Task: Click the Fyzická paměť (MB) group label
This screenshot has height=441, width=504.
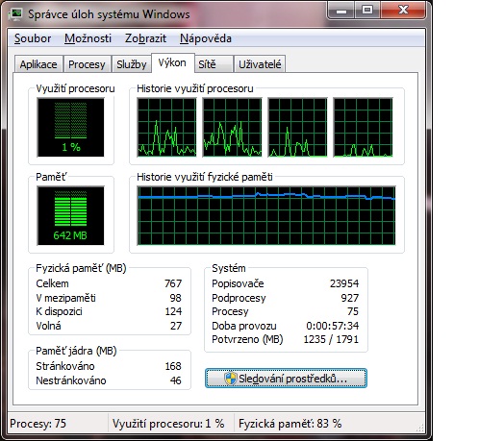Action: click(x=81, y=268)
